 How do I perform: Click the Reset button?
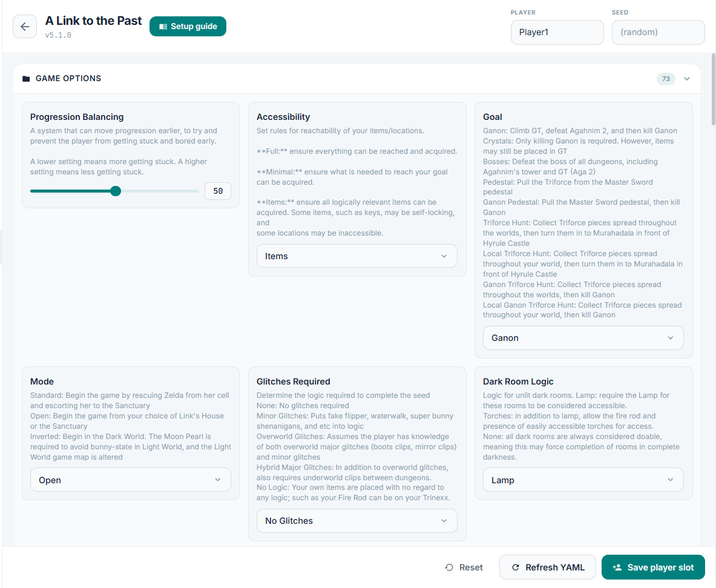(464, 567)
